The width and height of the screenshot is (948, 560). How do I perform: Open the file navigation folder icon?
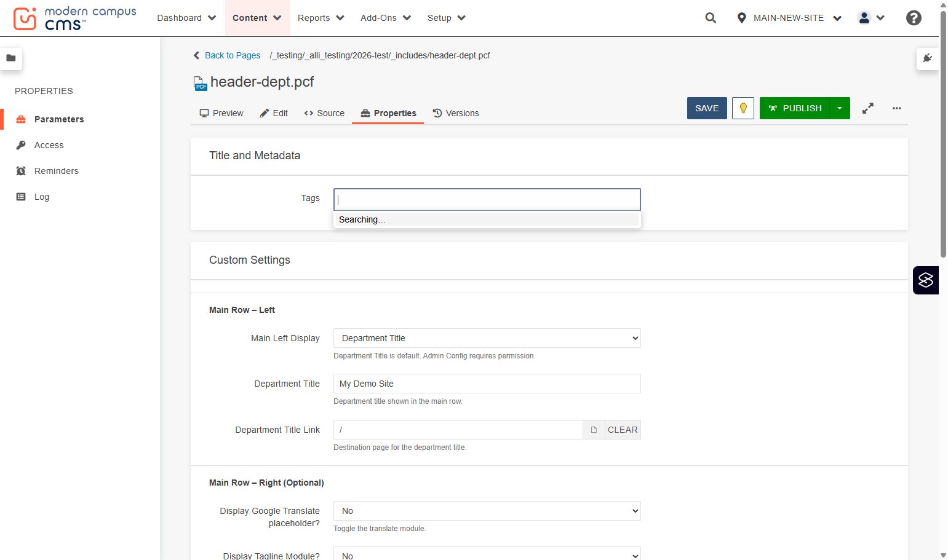11,58
